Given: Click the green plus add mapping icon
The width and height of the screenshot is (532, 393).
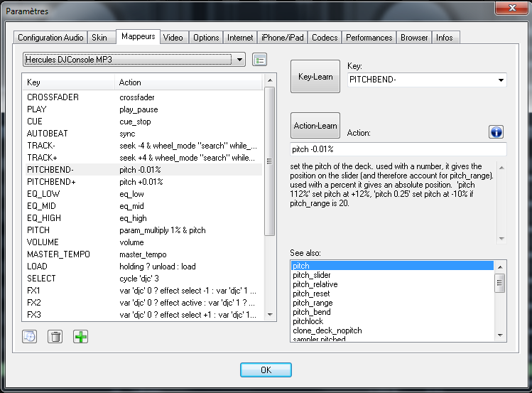Looking at the screenshot, I should coord(81,336).
